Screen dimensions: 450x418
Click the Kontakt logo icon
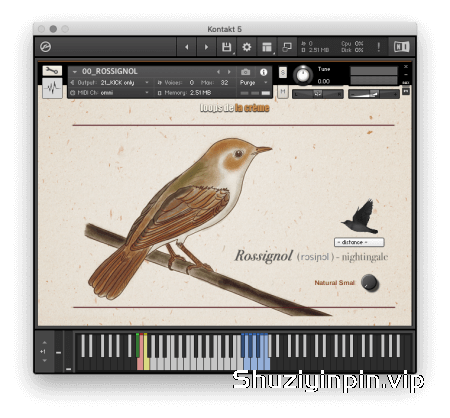(46, 47)
